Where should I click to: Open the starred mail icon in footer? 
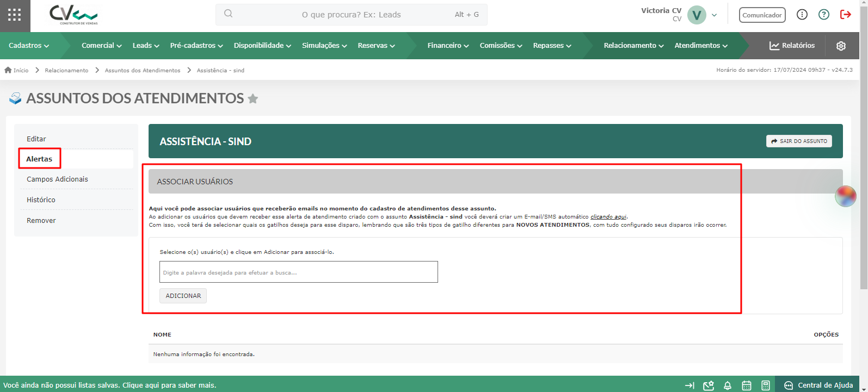709,385
